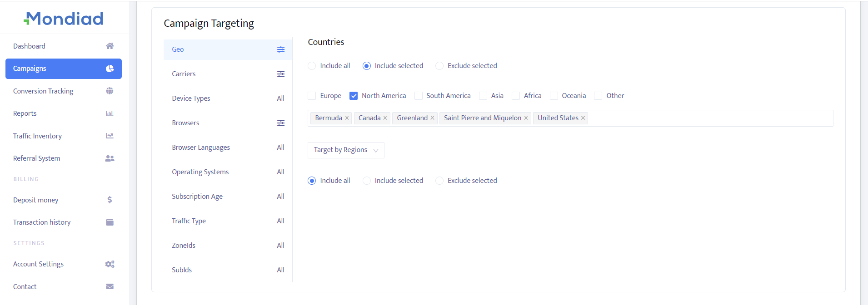Image resolution: width=868 pixels, height=305 pixels.
Task: Click the Conversion Tracking globe icon
Action: [x=110, y=91]
